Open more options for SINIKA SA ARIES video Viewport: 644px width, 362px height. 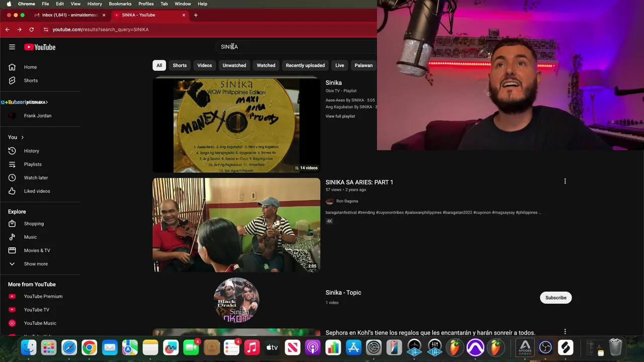pyautogui.click(x=565, y=181)
